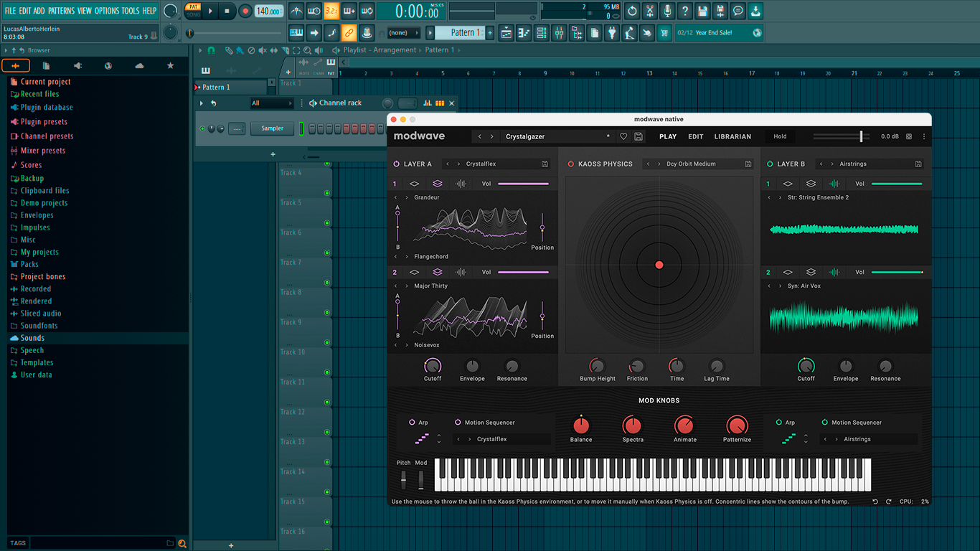Viewport: 980px width, 551px height.
Task: Open the browser starred favorites tab icon
Action: tap(170, 66)
